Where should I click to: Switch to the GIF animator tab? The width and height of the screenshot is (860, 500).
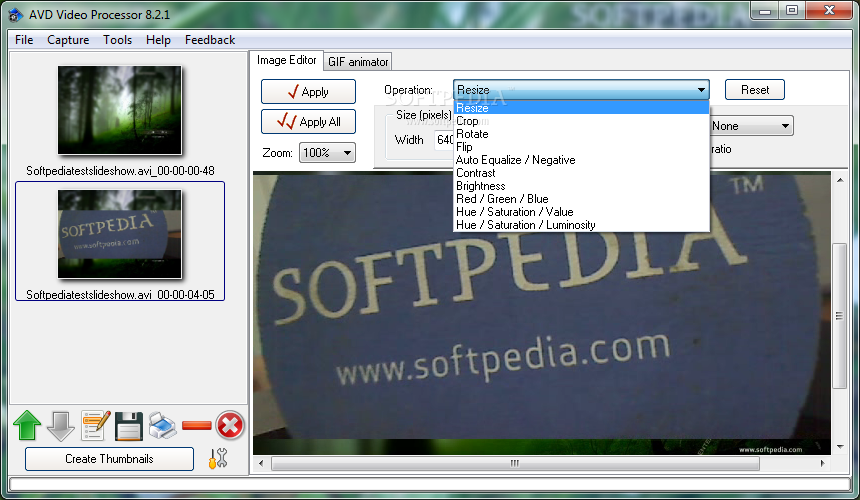click(x=358, y=62)
